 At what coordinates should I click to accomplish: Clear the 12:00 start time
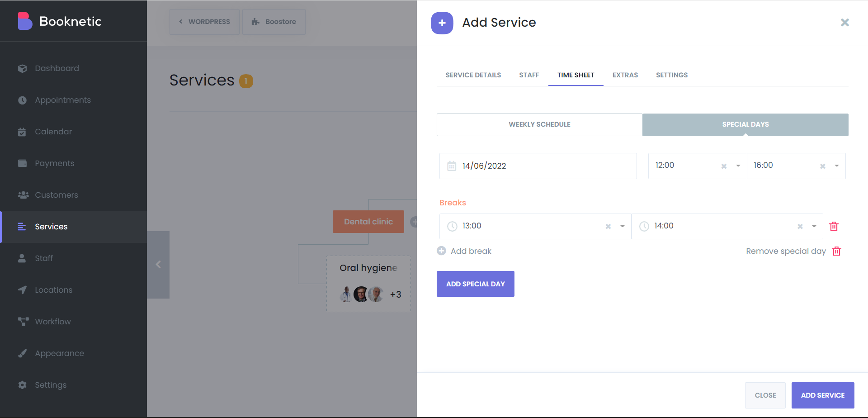point(724,166)
